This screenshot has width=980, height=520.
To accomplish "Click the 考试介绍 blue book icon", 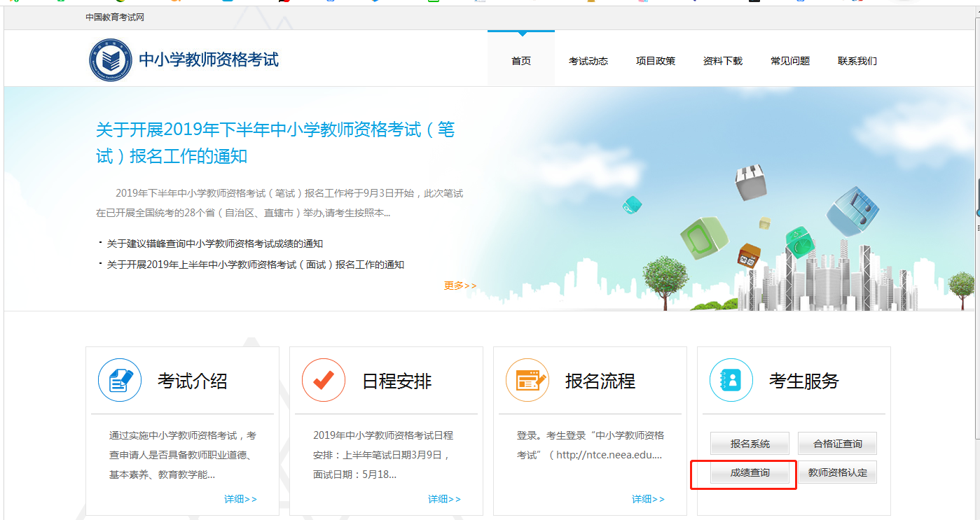I will (119, 379).
